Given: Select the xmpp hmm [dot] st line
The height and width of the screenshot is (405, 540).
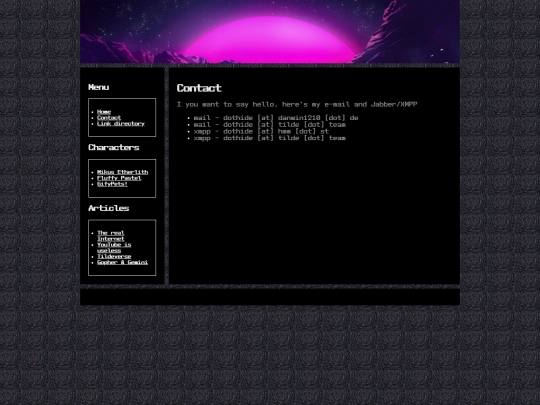Looking at the screenshot, I should tap(261, 131).
